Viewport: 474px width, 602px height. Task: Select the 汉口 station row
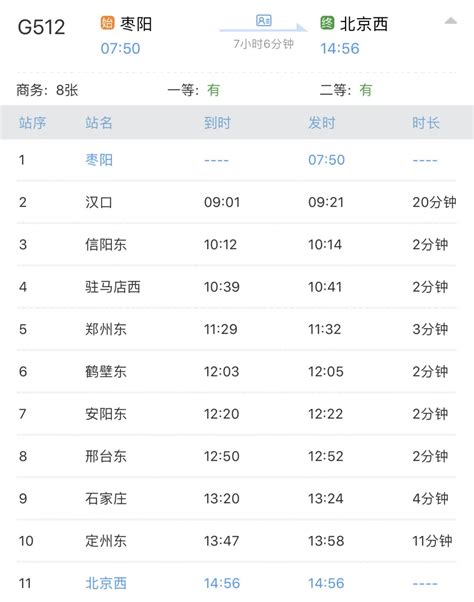[x=236, y=202]
